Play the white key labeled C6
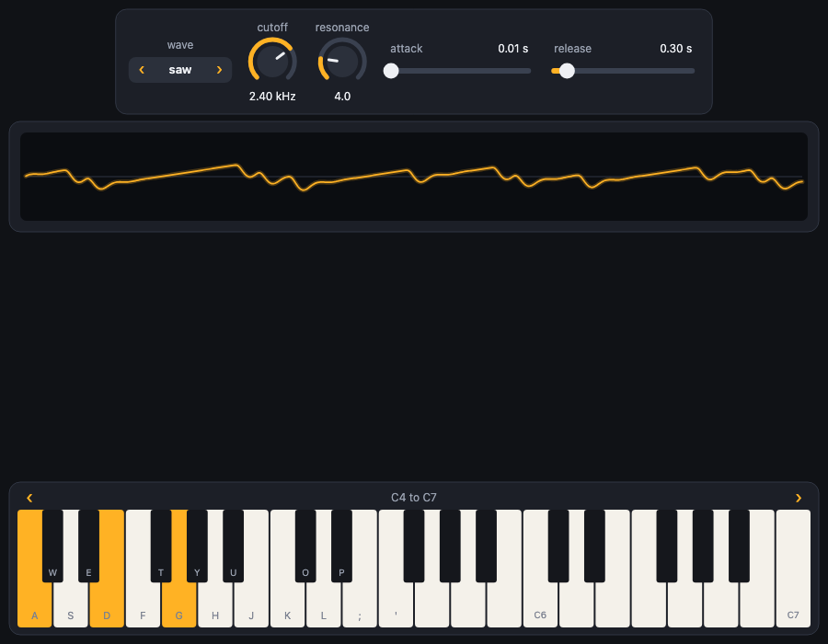 (540, 607)
